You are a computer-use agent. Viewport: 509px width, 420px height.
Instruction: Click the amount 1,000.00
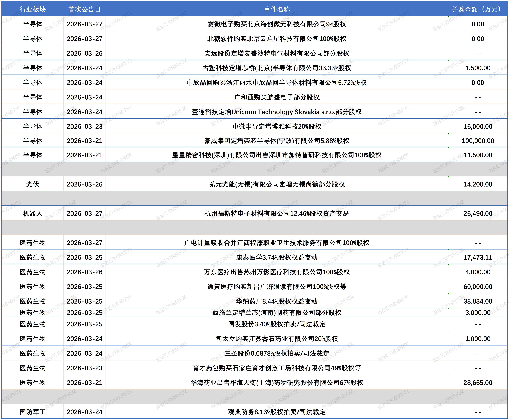click(x=478, y=339)
